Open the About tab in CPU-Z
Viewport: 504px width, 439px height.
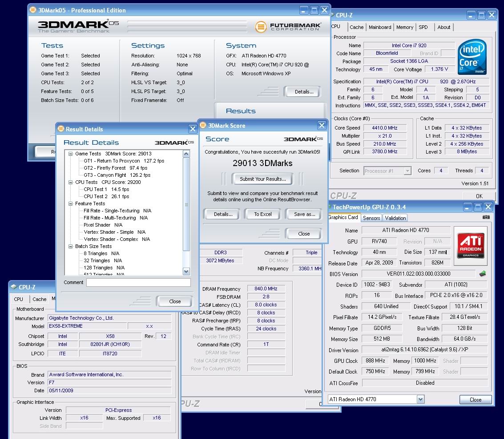444,27
